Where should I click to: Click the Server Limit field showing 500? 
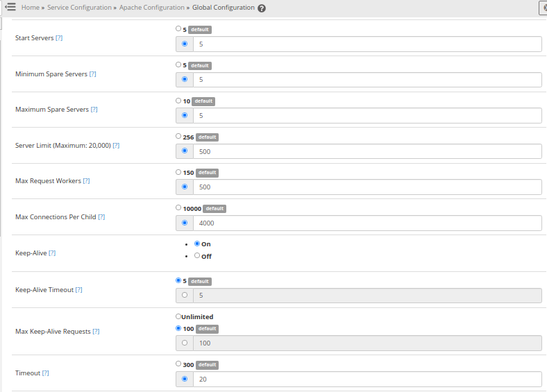pos(367,151)
